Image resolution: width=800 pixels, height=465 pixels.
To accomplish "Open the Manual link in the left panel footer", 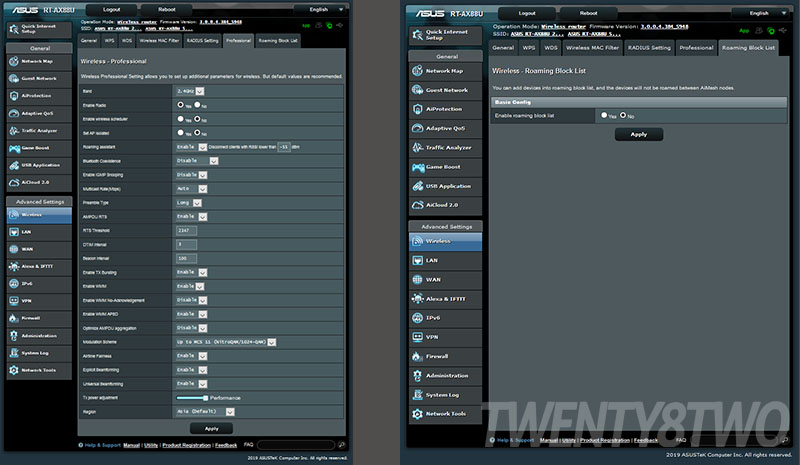I will [x=131, y=445].
